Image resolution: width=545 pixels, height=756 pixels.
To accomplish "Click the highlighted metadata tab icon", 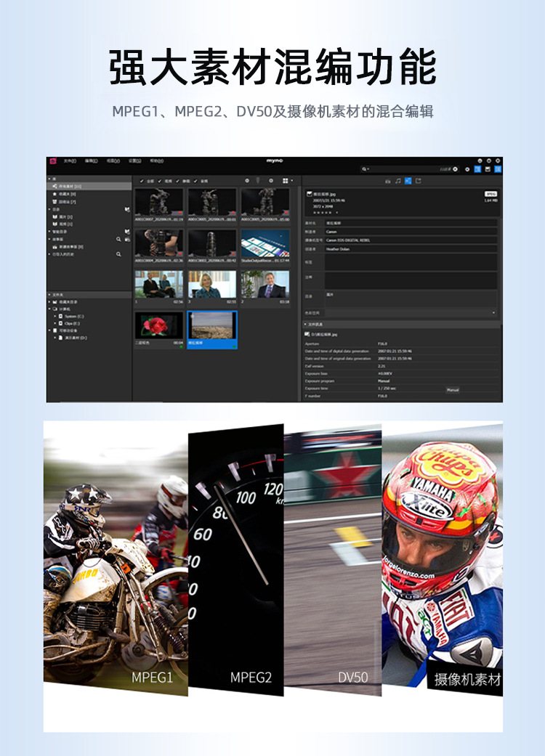I will [x=408, y=181].
